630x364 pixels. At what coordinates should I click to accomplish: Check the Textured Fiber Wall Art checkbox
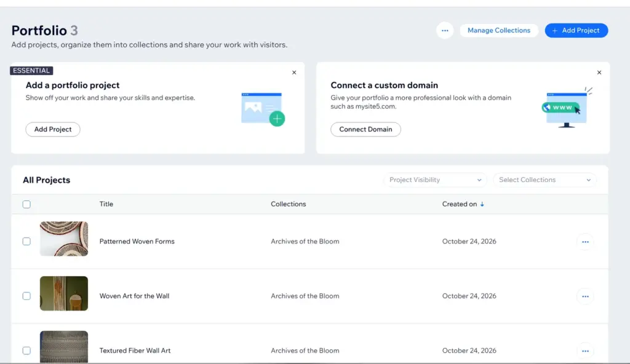pyautogui.click(x=26, y=350)
